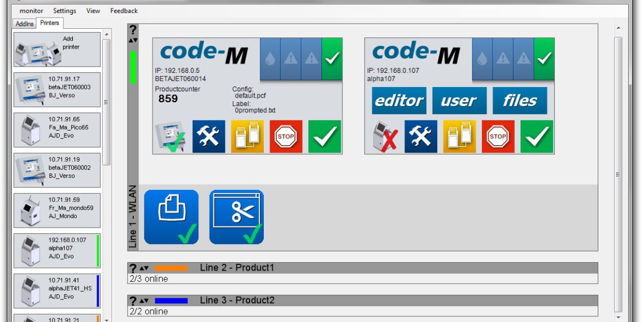Open the editor button on alpha107
Screen dimensions: 644x322
tap(399, 101)
